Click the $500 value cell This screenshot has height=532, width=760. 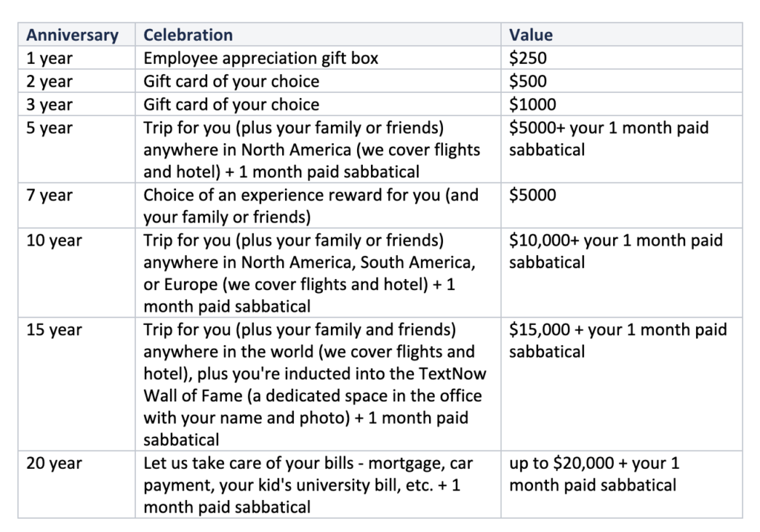[x=528, y=81]
